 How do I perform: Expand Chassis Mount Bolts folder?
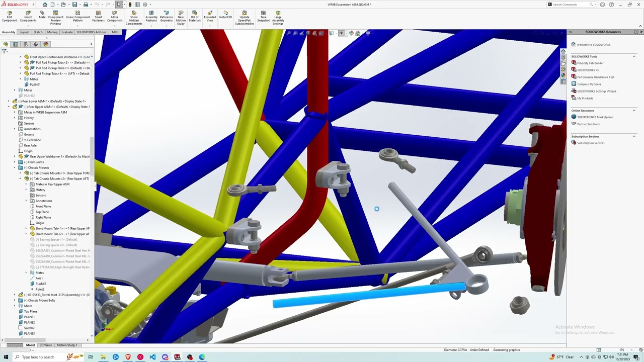point(15,300)
